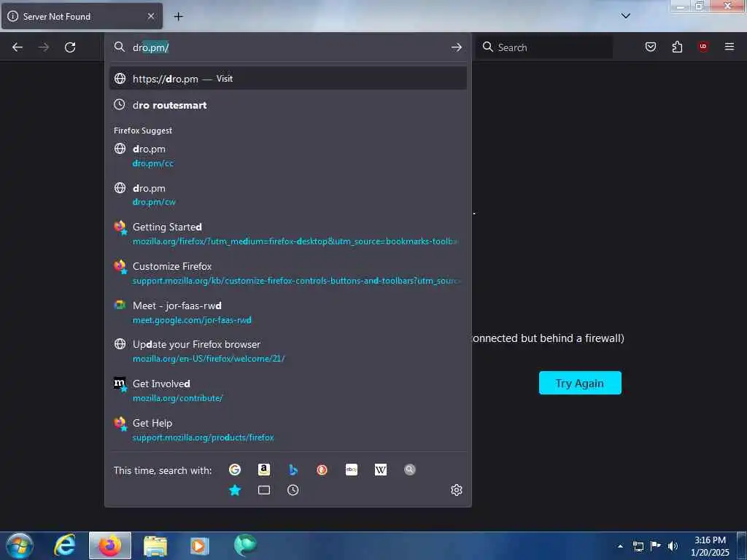Open the Extensions puzzle icon
The width and height of the screenshot is (747, 560).
pyautogui.click(x=677, y=47)
